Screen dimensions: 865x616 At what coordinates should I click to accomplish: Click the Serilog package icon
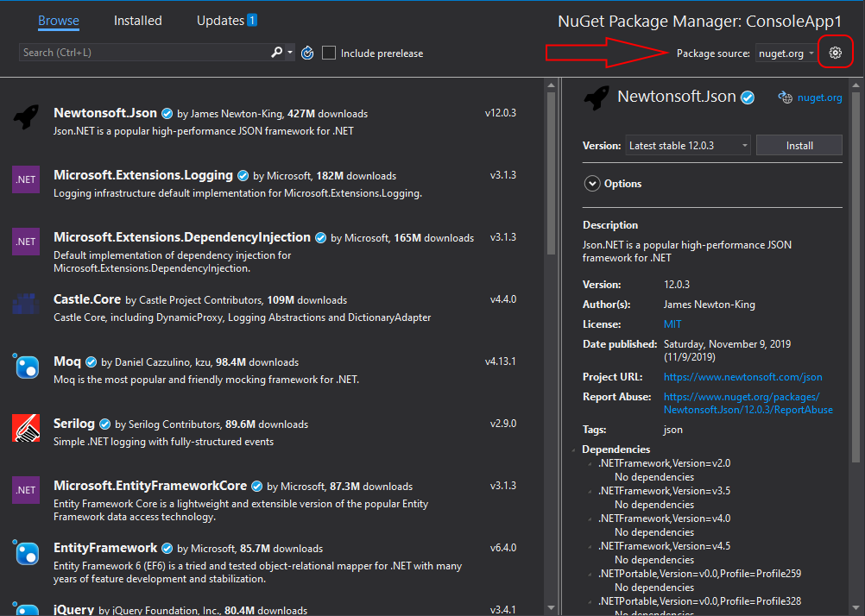coord(25,429)
